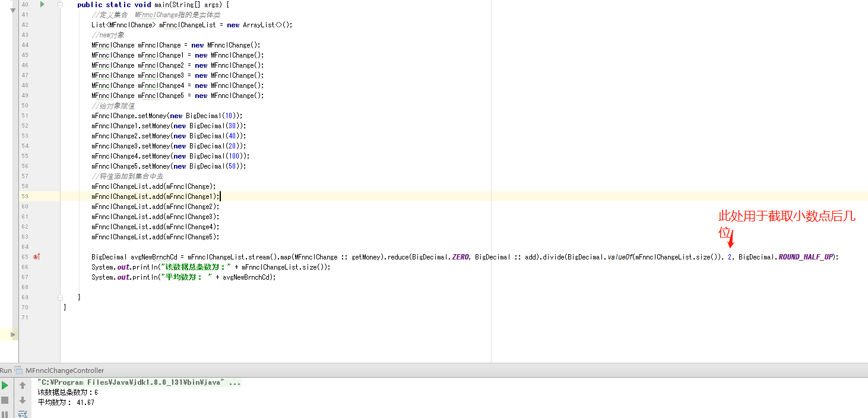Viewport: 868px width, 418px height.
Task: Click the line declaring mFnnclChange3 object
Action: (x=178, y=75)
